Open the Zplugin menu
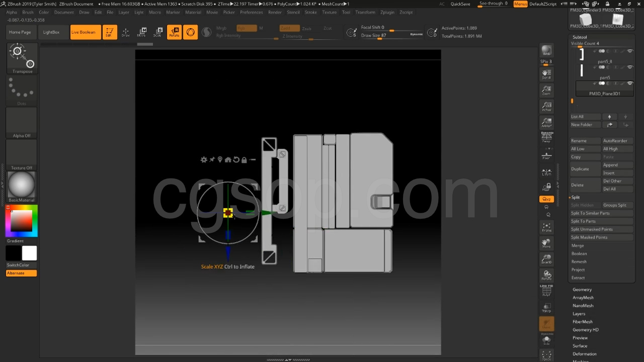Image resolution: width=644 pixels, height=362 pixels. point(387,12)
